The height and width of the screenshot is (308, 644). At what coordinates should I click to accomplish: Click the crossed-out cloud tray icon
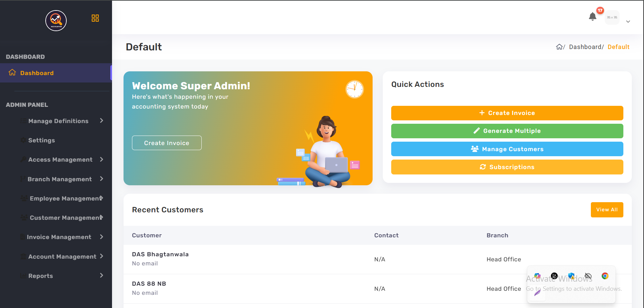click(x=588, y=276)
